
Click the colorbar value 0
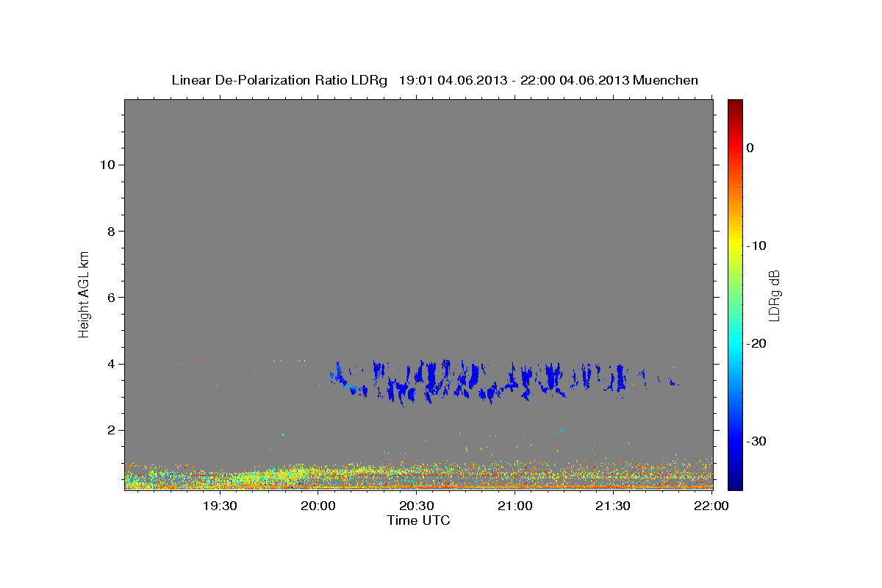pyautogui.click(x=750, y=148)
